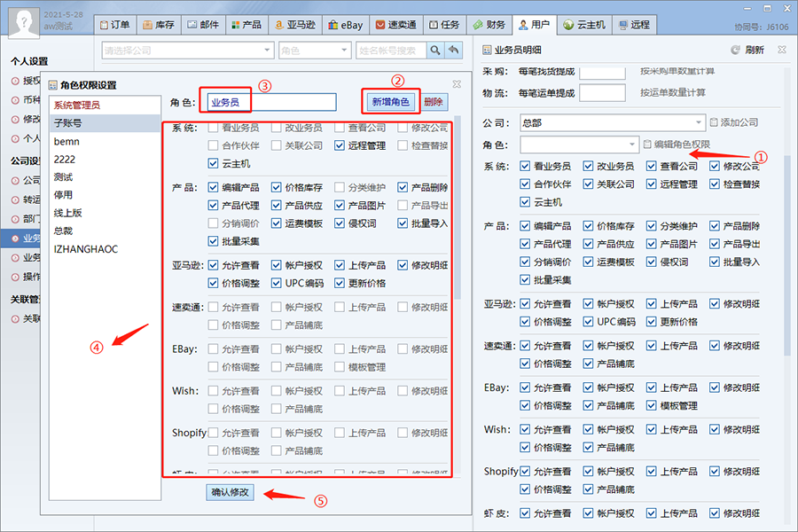Toggle 侵权词 in the 业务员明细 panel

(x=651, y=262)
